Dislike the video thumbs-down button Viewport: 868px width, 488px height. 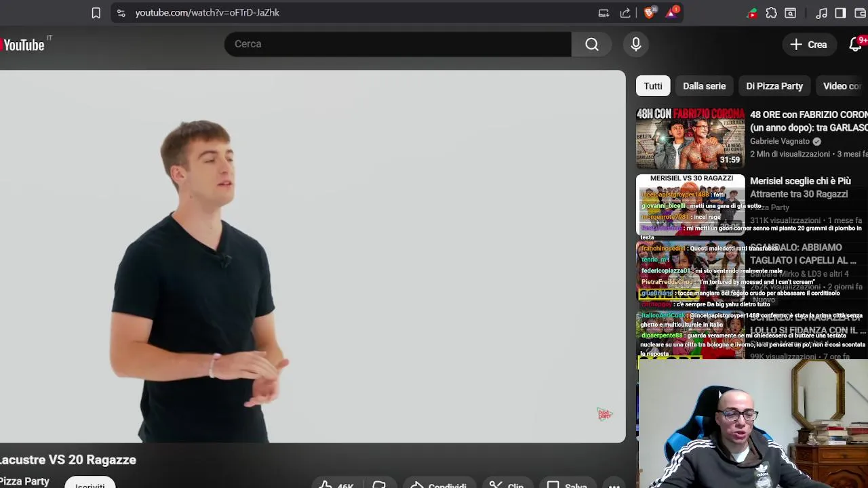pos(379,484)
